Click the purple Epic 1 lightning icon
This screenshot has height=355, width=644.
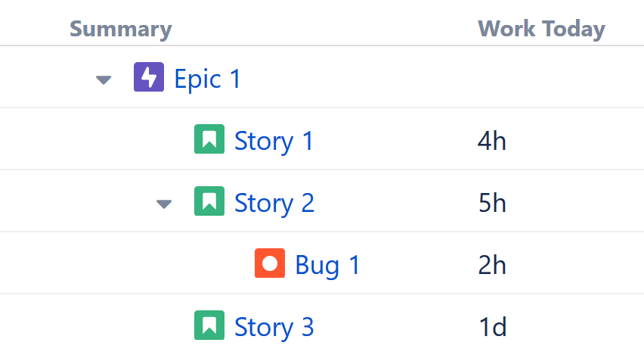pos(149,77)
